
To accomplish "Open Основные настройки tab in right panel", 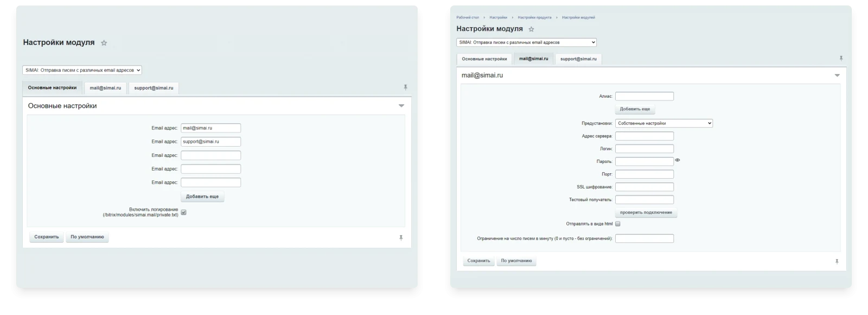I will pos(484,59).
